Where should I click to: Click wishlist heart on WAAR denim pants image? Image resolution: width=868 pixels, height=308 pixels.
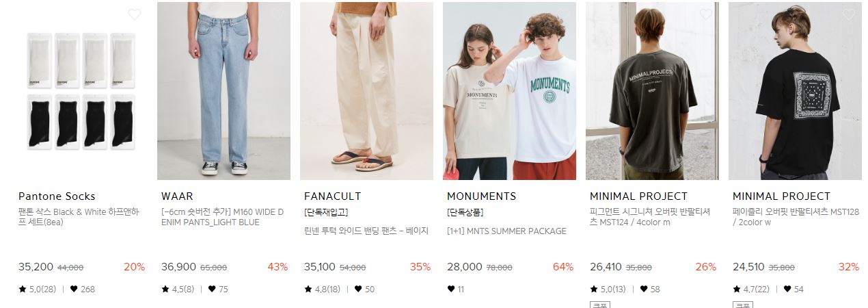277,14
